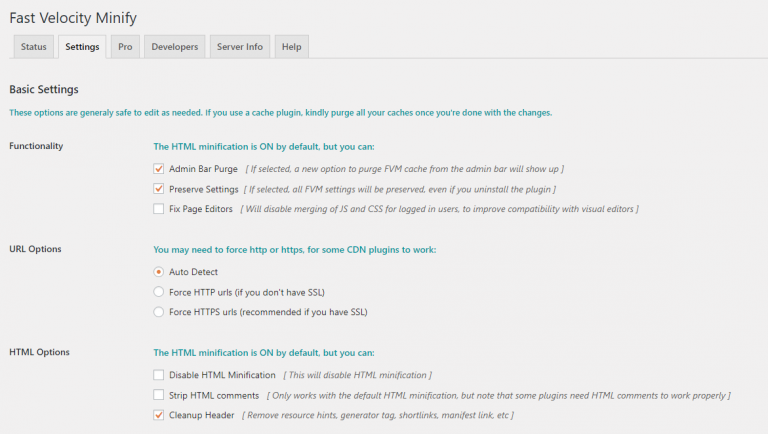Open the Help tab
The image size is (768, 434).
[x=291, y=47]
